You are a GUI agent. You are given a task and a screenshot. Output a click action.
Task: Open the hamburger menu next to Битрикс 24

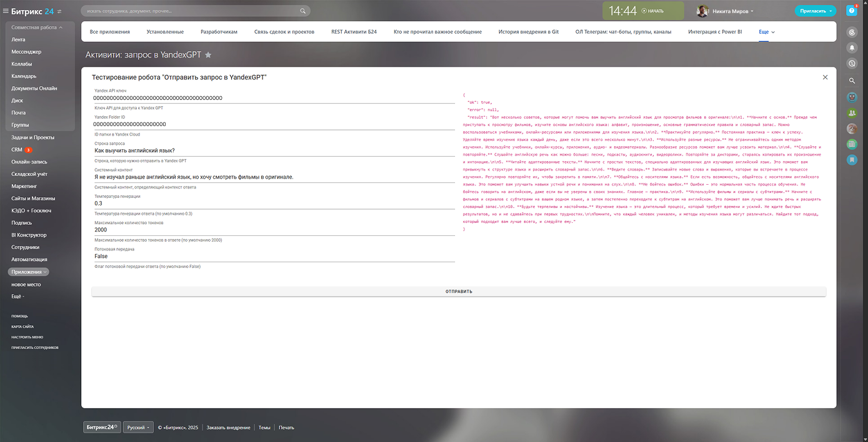click(6, 11)
